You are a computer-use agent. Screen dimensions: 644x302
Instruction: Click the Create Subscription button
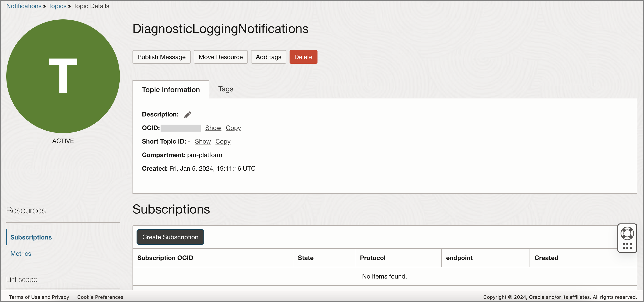[x=170, y=237]
